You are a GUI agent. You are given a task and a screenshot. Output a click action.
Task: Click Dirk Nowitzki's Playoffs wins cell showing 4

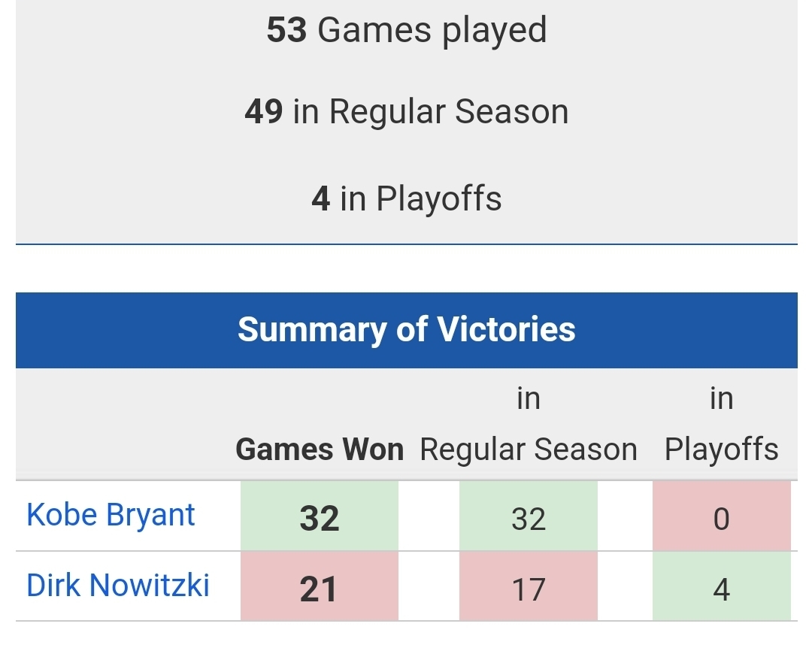tap(721, 588)
